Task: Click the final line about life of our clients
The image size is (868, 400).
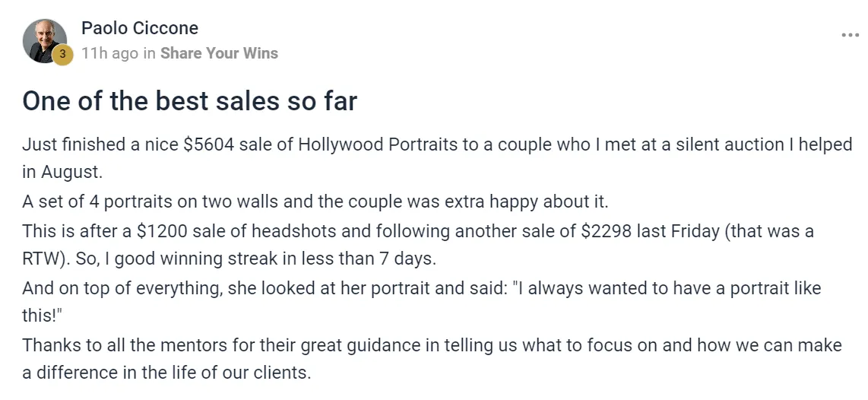Action: (x=166, y=373)
